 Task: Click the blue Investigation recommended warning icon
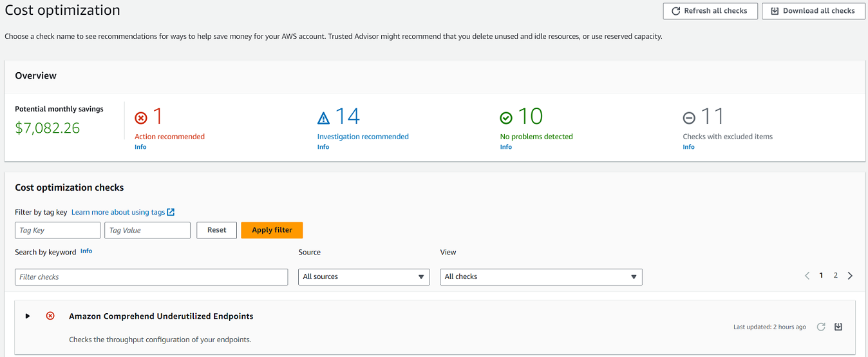324,118
